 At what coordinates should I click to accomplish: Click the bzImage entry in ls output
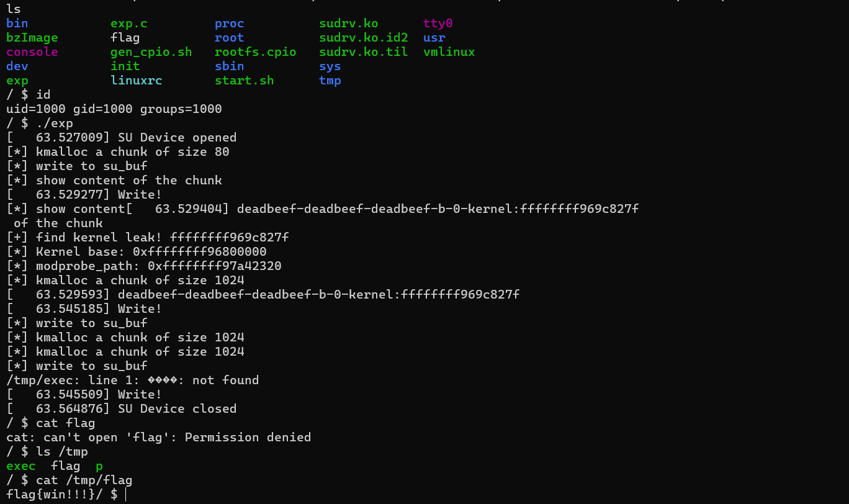pyautogui.click(x=32, y=38)
